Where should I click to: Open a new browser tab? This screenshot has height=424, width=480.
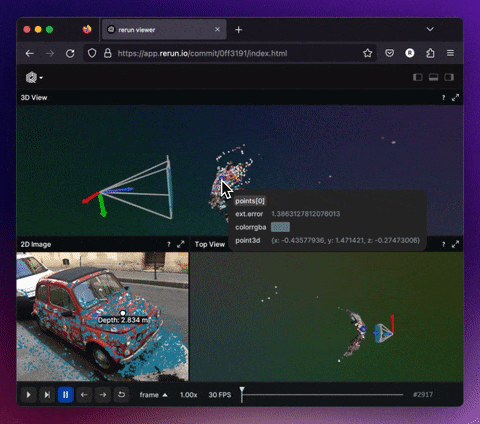pyautogui.click(x=238, y=30)
